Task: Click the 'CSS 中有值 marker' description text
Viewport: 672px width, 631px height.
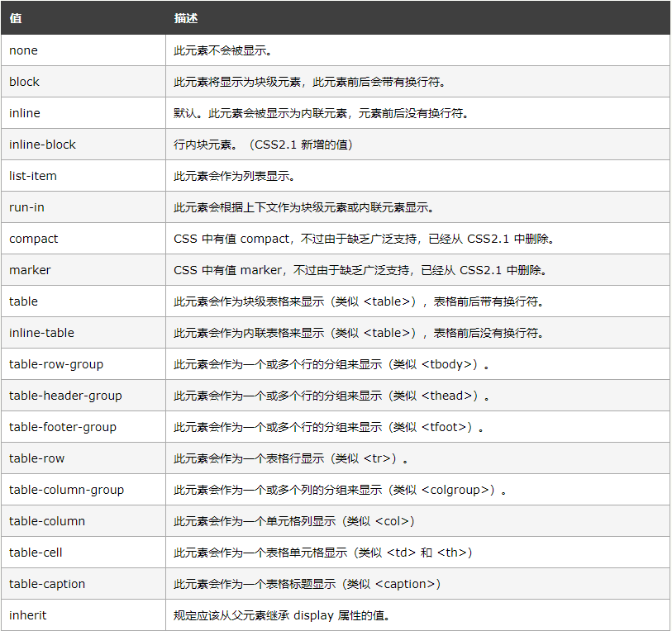Action: tap(360, 270)
